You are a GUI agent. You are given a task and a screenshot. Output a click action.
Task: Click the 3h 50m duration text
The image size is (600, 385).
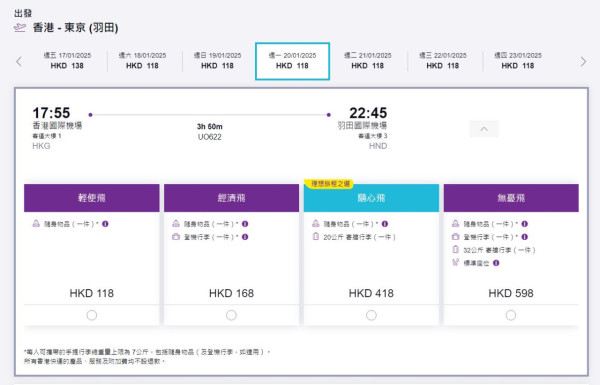click(x=210, y=126)
